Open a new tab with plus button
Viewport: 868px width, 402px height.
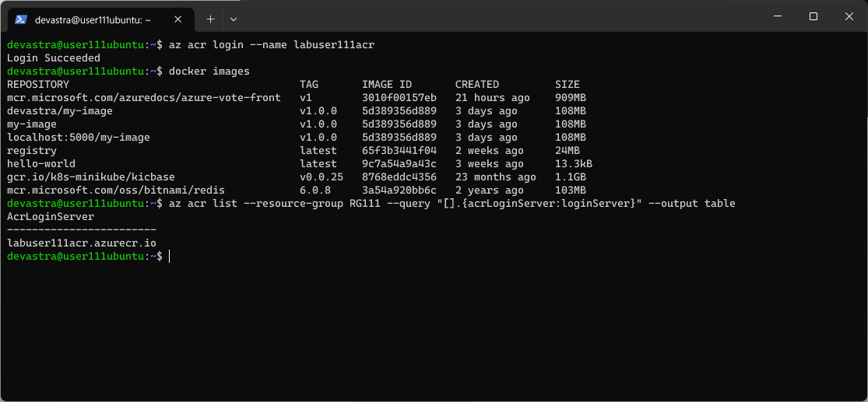click(210, 19)
